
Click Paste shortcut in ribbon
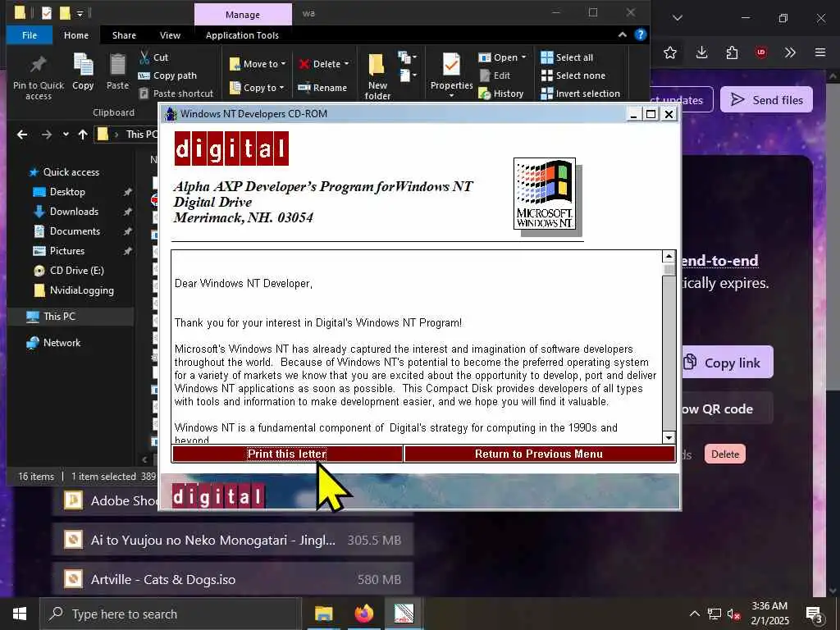[x=176, y=94]
